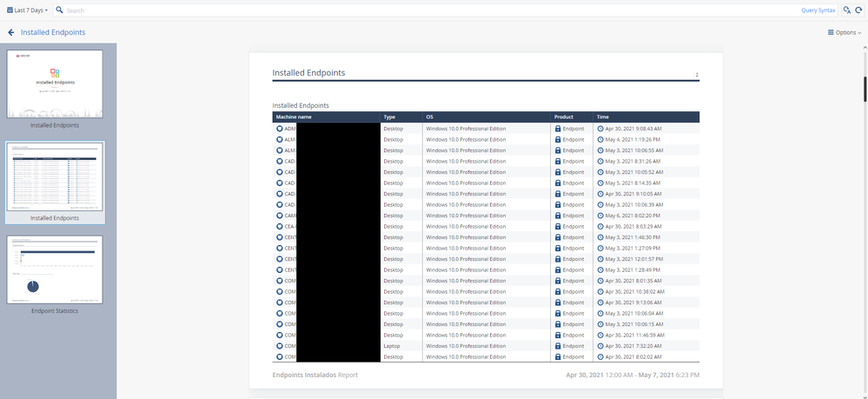The width and height of the screenshot is (868, 399).
Task: Click the machine icon in the ADM row
Action: [280, 129]
